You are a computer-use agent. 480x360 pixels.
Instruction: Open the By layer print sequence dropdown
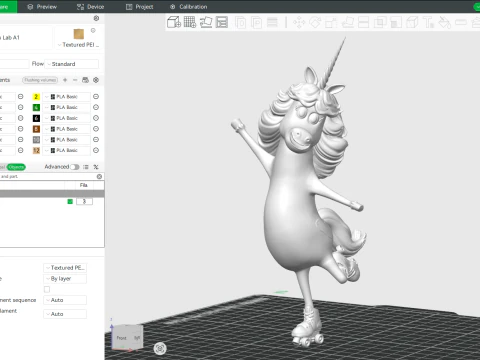tap(65, 279)
